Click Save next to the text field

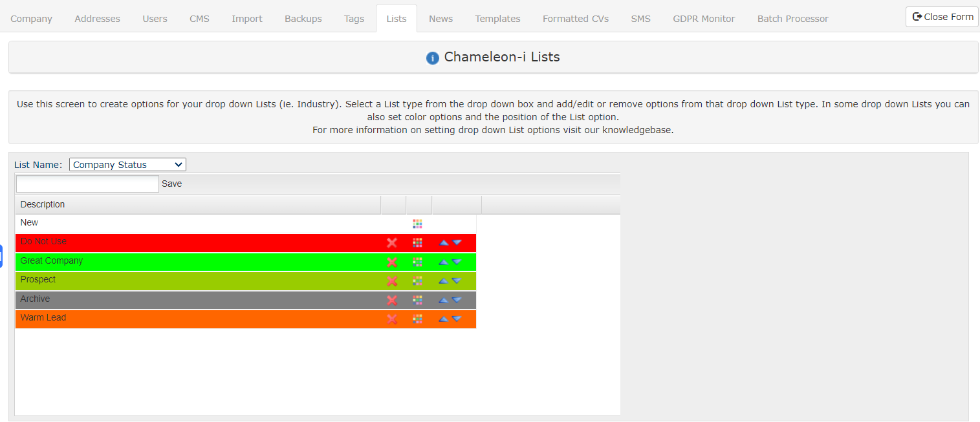[171, 184]
